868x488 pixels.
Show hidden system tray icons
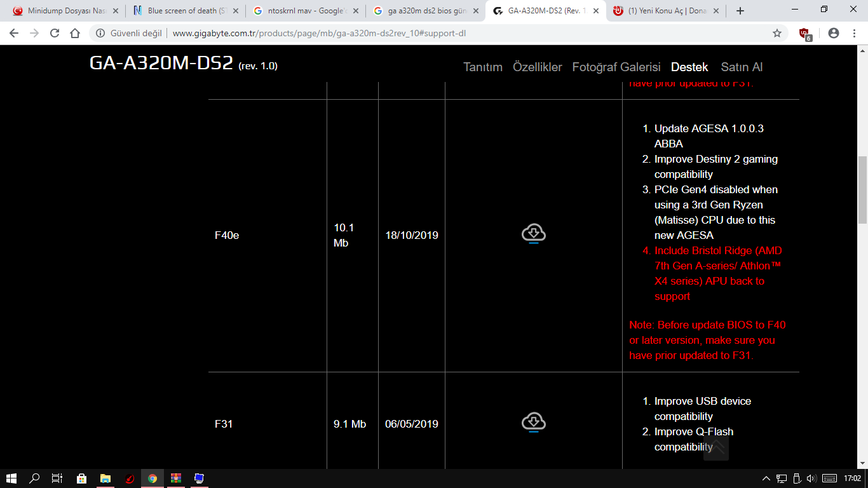coord(766,478)
